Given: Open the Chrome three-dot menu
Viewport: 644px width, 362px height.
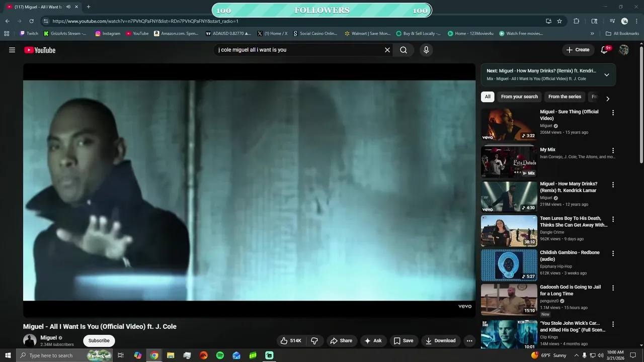Looking at the screenshot, I should [636, 21].
